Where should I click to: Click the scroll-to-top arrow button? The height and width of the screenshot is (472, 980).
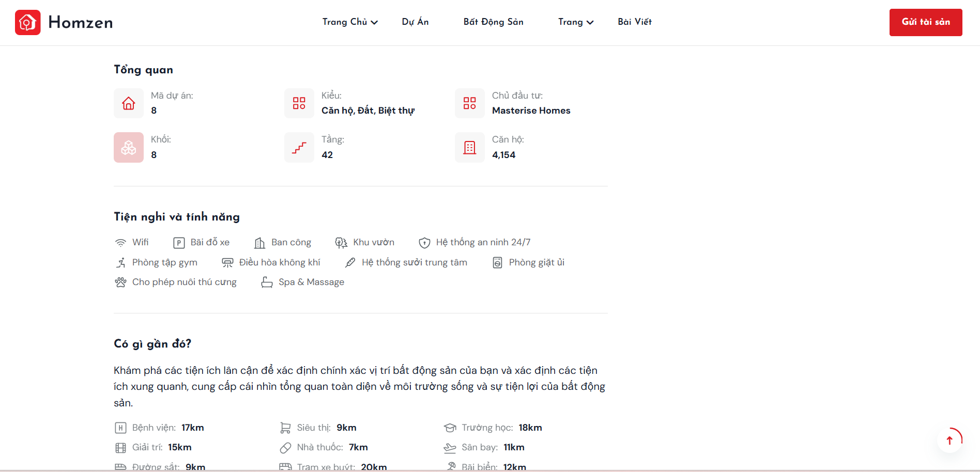coord(950,440)
